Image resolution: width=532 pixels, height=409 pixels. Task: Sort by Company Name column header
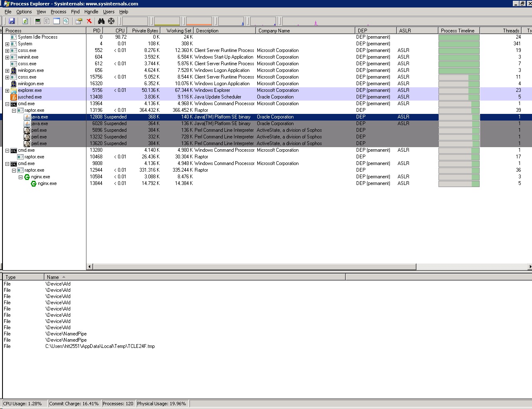click(305, 30)
